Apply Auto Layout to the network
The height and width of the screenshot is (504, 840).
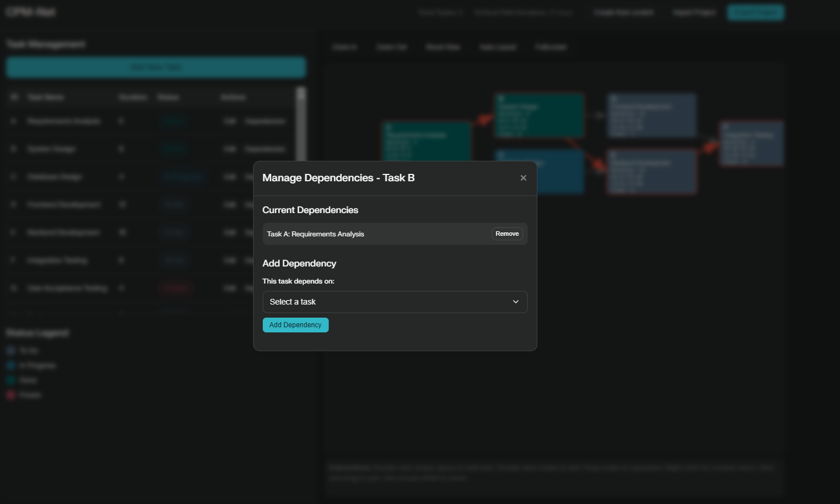click(x=498, y=47)
